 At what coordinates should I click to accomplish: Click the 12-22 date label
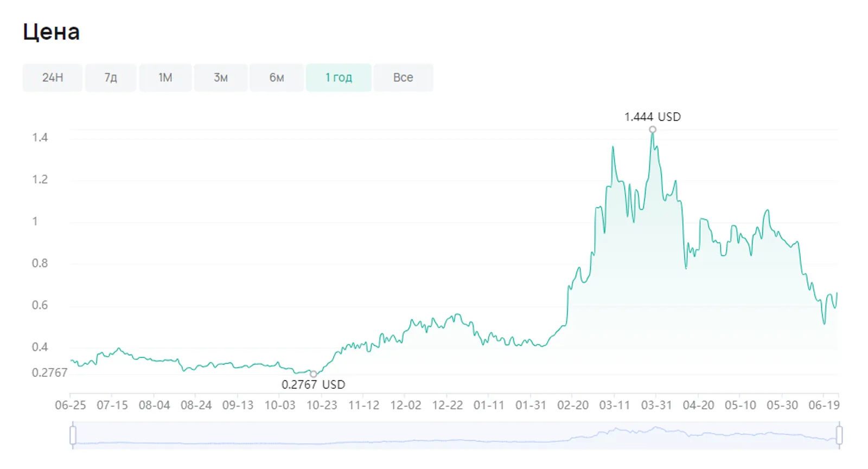[447, 405]
